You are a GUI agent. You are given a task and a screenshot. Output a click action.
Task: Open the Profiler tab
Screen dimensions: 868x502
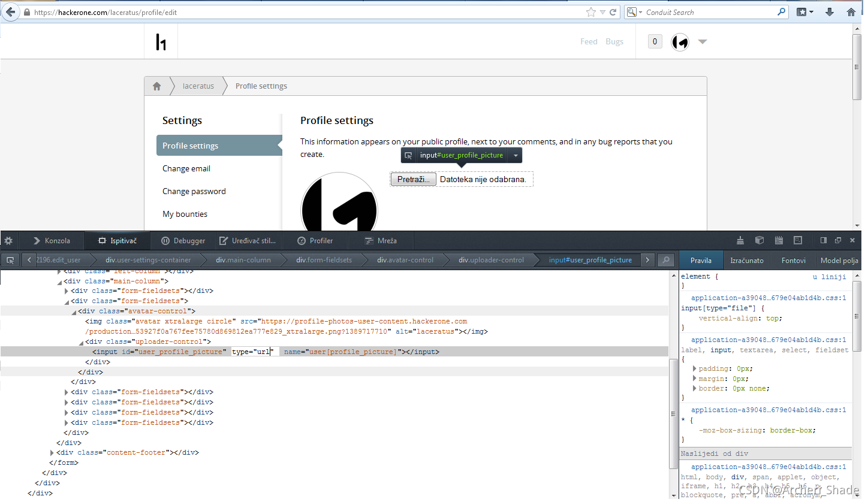315,241
